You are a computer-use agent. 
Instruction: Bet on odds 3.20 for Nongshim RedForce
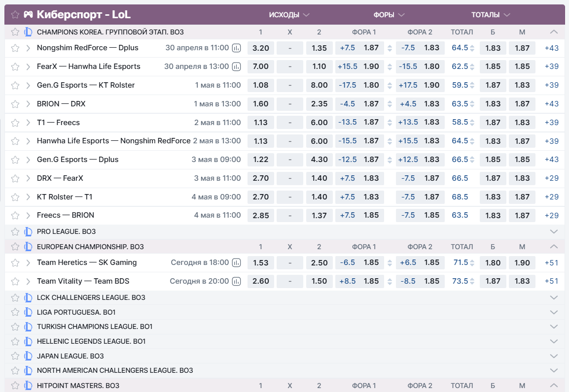(260, 48)
